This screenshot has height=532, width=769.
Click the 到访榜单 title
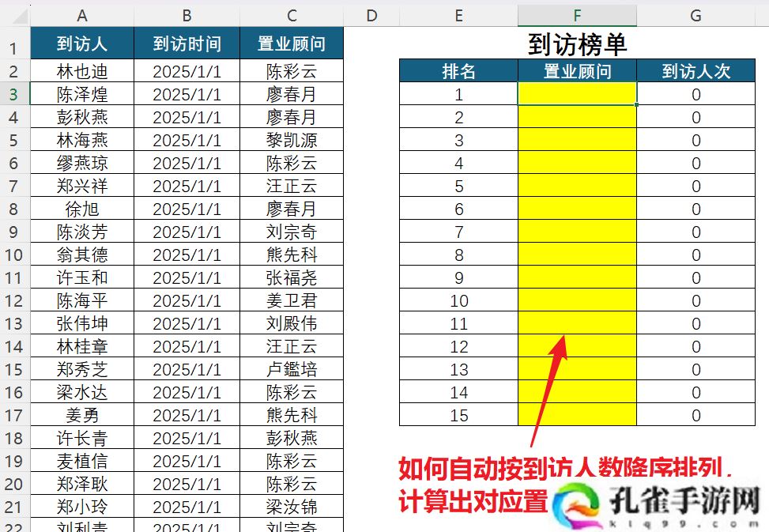[x=577, y=44]
